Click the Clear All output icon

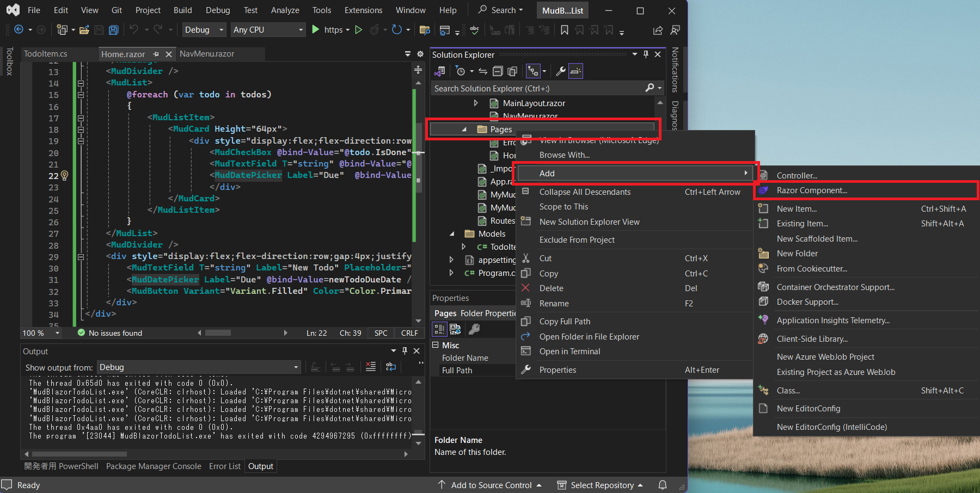(371, 367)
